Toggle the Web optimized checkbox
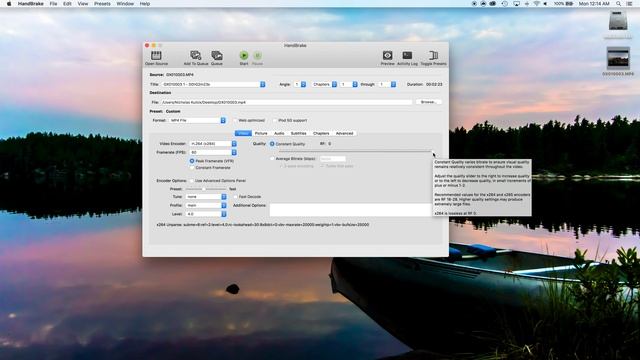Image resolution: width=640 pixels, height=360 pixels. tap(235, 120)
